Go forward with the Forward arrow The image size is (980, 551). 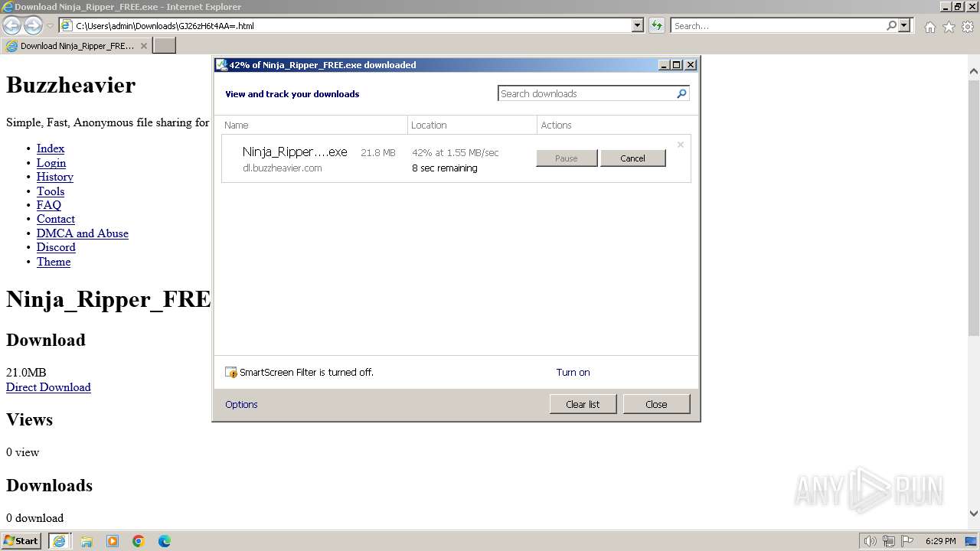[33, 25]
